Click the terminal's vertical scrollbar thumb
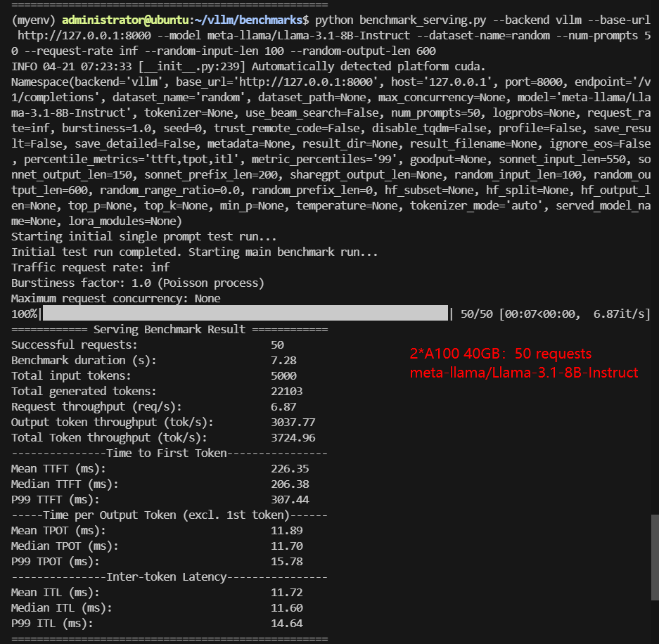Viewport: 659px width, 644px height. pos(655,558)
